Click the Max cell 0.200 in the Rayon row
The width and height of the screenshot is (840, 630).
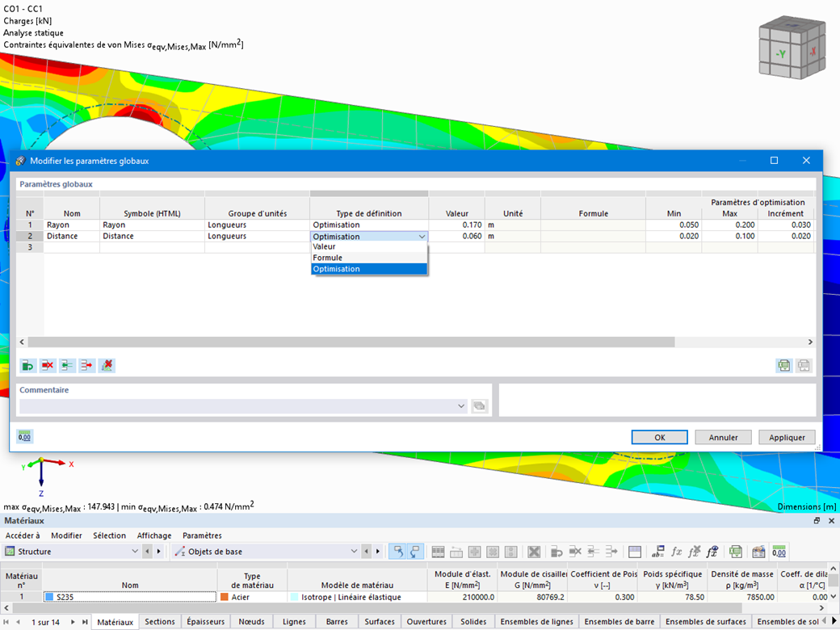(x=729, y=225)
